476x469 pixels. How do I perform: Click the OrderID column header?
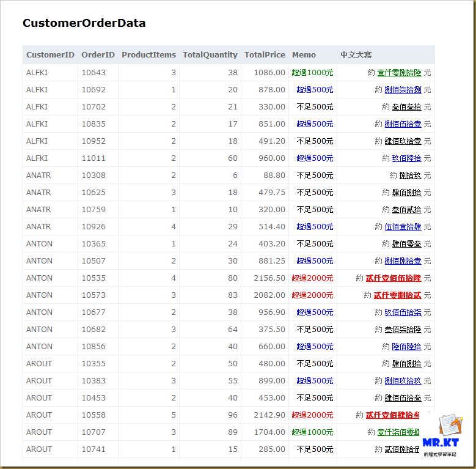point(98,54)
